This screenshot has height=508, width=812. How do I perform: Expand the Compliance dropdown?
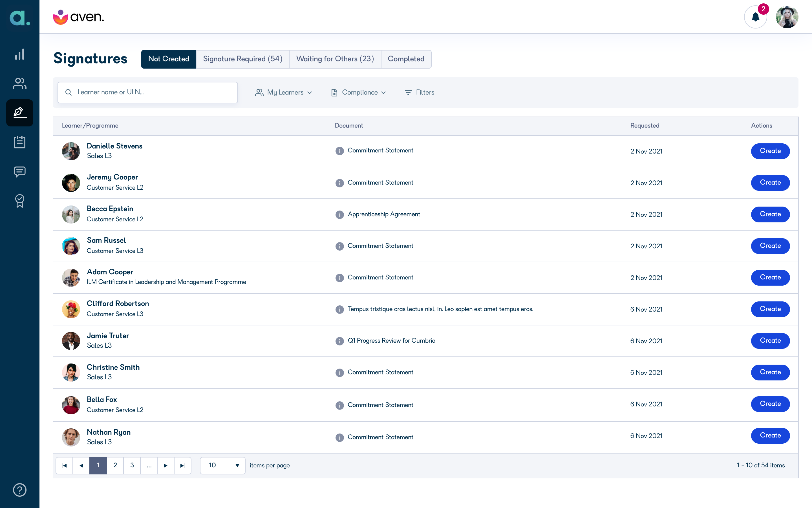coord(358,92)
